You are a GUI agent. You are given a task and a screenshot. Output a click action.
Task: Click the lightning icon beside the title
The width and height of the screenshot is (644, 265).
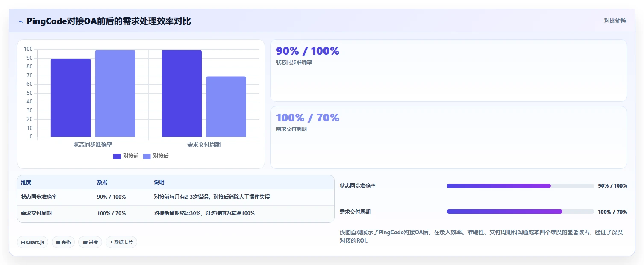click(20, 21)
